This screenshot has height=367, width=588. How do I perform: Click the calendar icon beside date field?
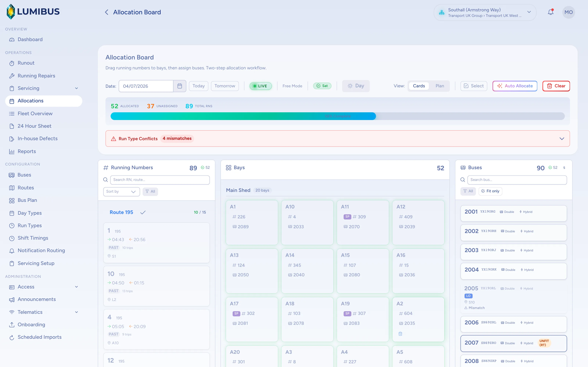click(x=180, y=86)
